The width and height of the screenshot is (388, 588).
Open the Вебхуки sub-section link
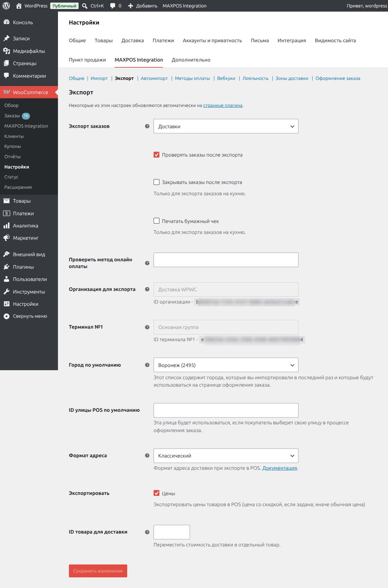tap(226, 78)
